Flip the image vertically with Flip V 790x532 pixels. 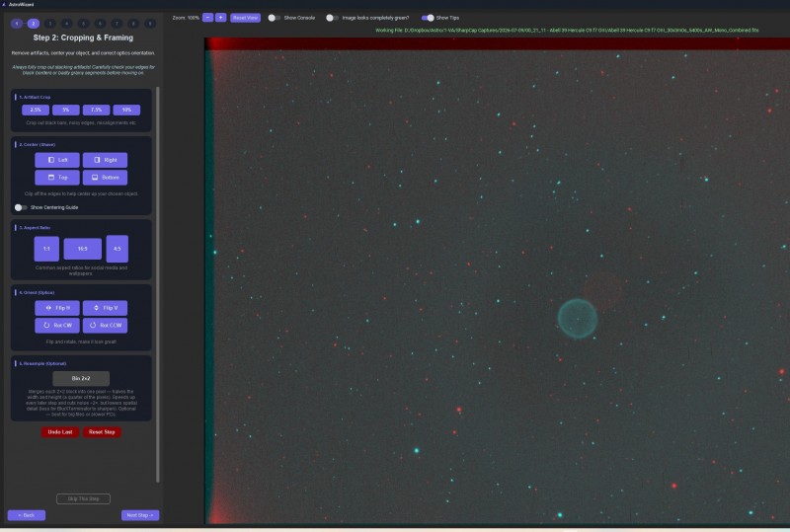(105, 308)
